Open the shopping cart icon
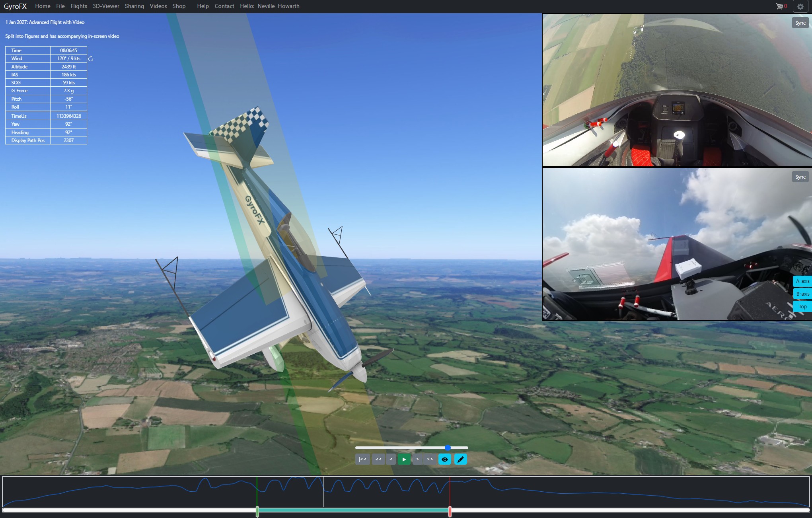 click(779, 6)
